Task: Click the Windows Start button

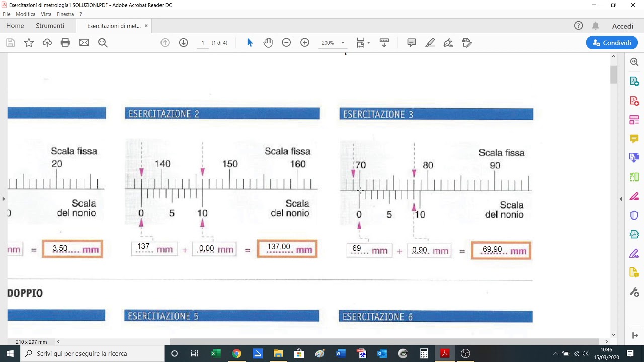Action: [x=10, y=353]
